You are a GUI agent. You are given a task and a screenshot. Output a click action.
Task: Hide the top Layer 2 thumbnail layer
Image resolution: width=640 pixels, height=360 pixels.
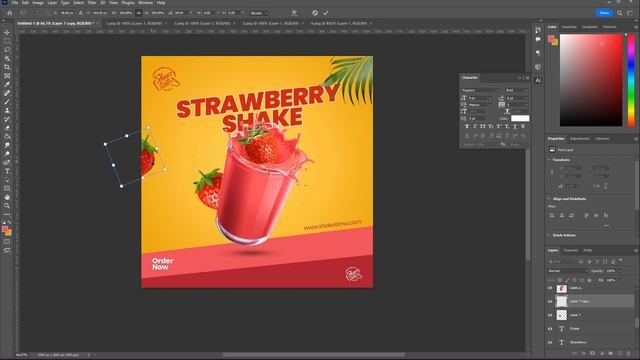coord(550,288)
